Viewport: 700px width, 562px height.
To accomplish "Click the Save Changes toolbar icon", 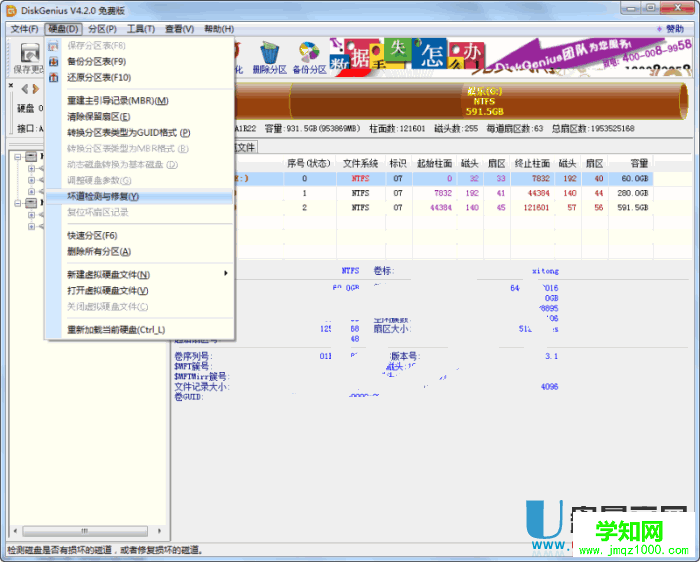I will point(29,54).
